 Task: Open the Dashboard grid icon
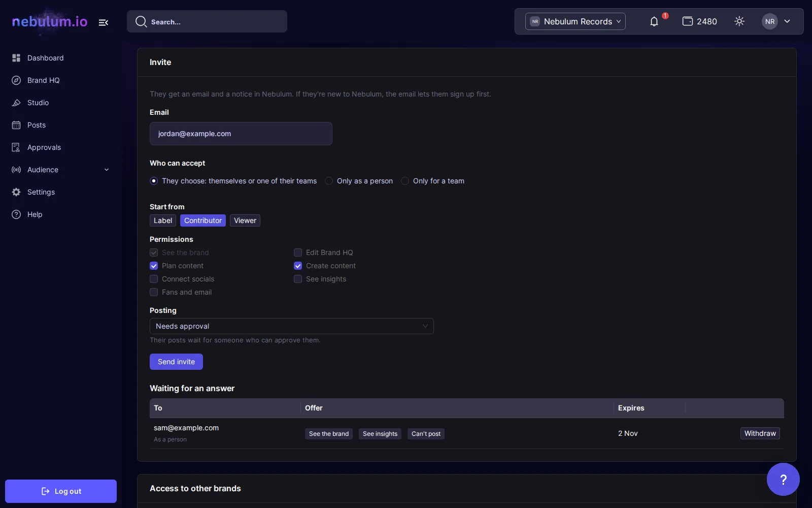point(16,58)
